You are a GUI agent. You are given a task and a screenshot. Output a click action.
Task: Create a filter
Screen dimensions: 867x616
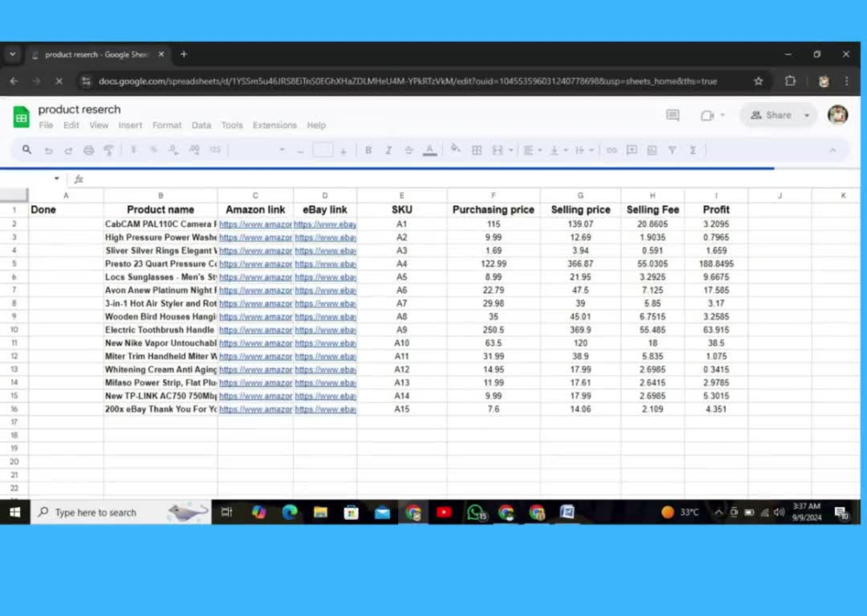pyautogui.click(x=673, y=150)
